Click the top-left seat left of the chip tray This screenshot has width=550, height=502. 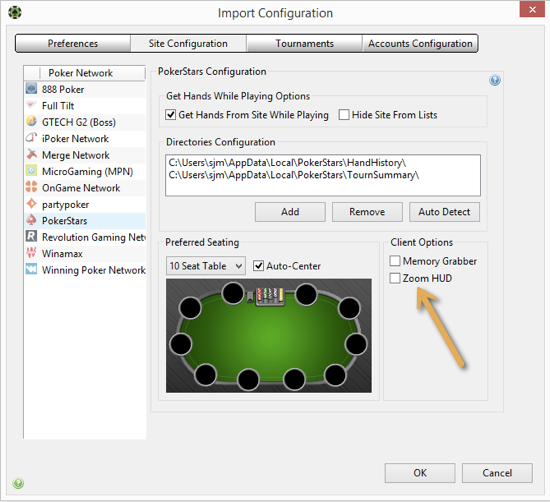[233, 293]
